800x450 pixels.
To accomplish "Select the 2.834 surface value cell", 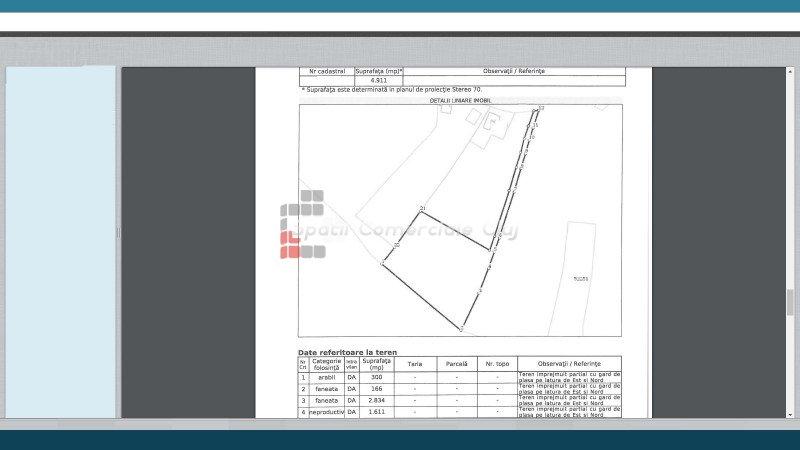I will pyautogui.click(x=377, y=400).
